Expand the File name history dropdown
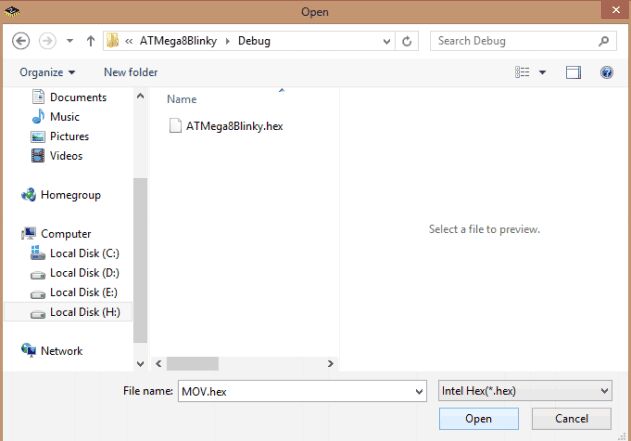This screenshot has width=631, height=441. point(419,392)
